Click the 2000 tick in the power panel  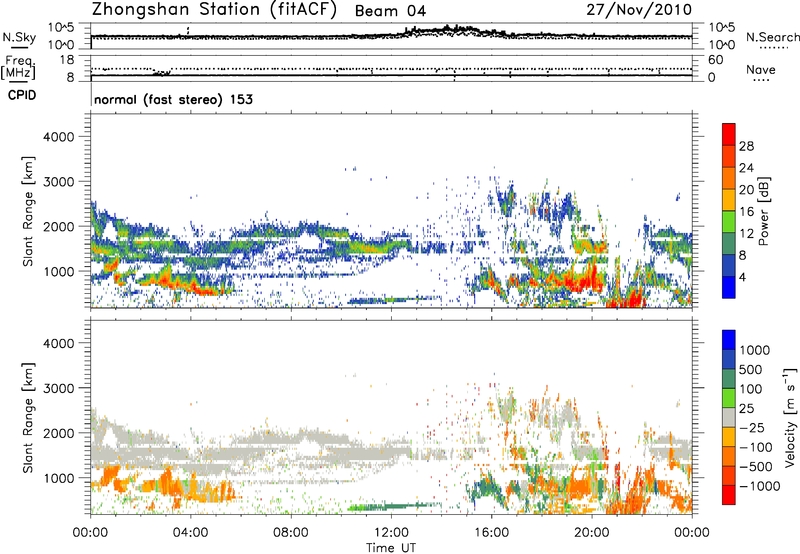click(x=58, y=226)
